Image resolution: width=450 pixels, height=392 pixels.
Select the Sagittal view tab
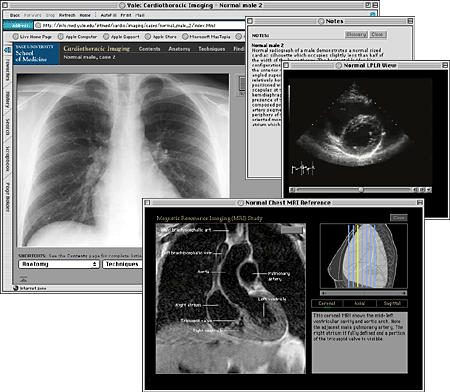(x=392, y=303)
